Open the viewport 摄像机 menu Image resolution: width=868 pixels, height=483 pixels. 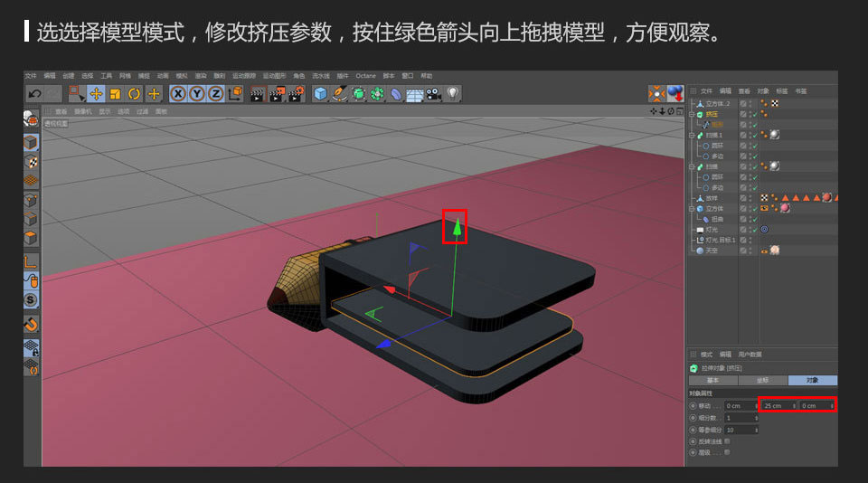point(83,111)
